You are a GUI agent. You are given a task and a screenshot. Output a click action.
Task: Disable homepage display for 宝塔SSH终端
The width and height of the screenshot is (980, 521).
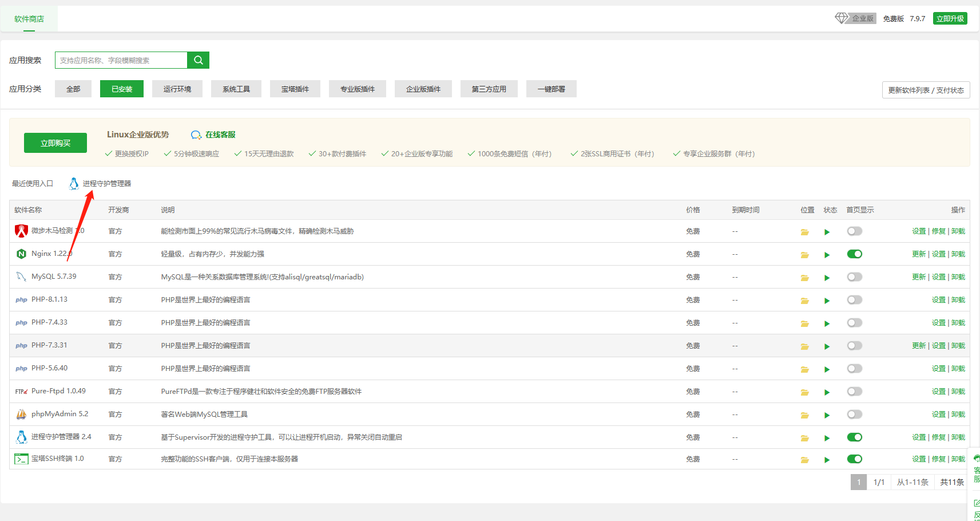click(x=855, y=459)
